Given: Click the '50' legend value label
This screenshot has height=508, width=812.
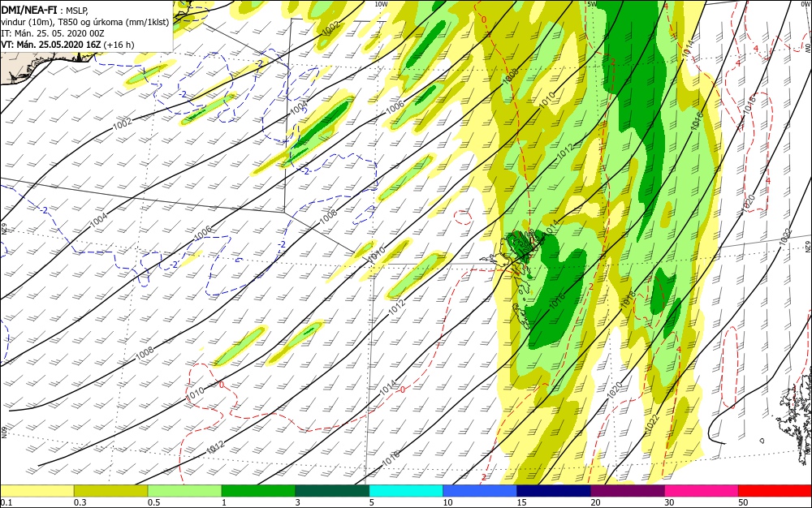Looking at the screenshot, I should pos(743,502).
